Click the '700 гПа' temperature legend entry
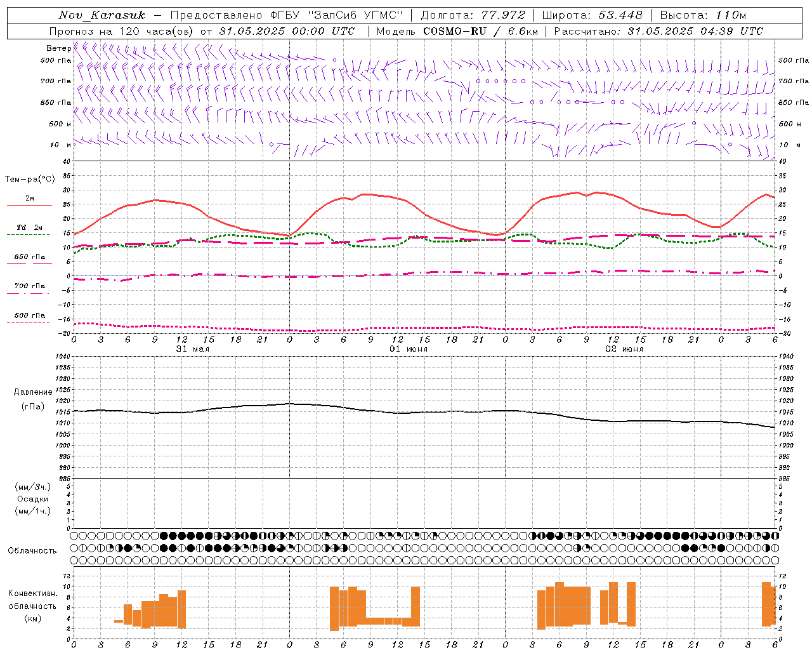Image resolution: width=812 pixels, height=650 pixels. click(30, 286)
